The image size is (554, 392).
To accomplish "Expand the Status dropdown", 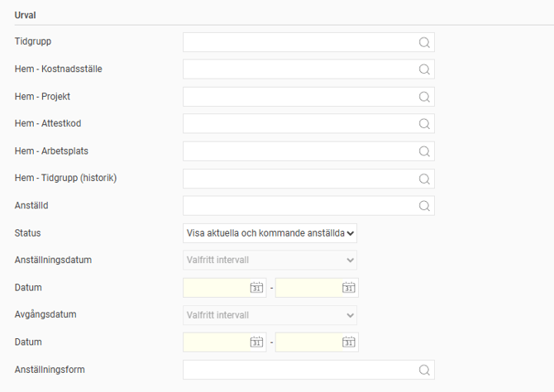I will tap(270, 233).
